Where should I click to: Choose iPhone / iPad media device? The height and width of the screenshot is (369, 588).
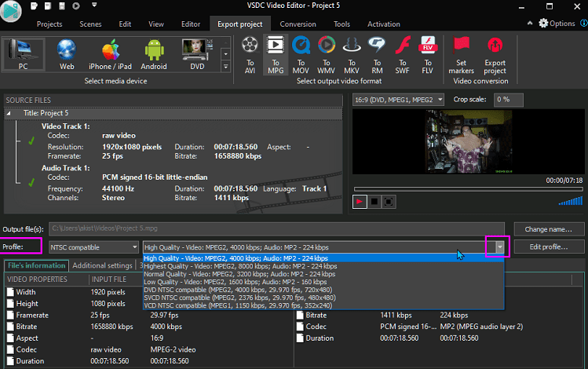pos(110,54)
